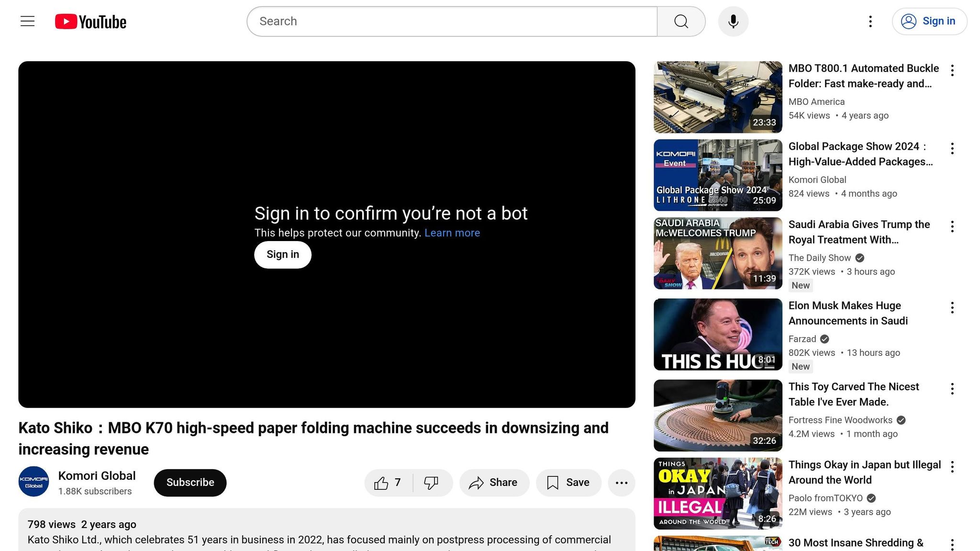Like the video with thumbs up
980x551 pixels.
388,483
